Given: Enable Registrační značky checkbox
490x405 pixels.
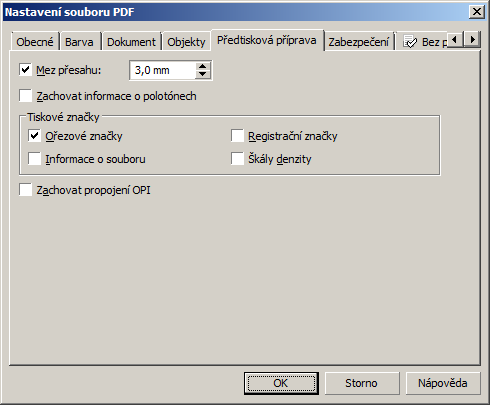Looking at the screenshot, I should coord(237,136).
